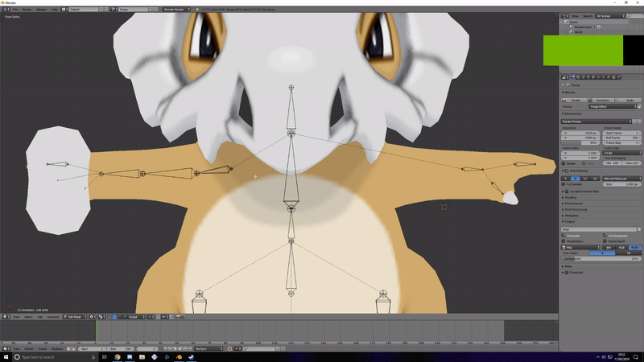The image size is (644, 362).
Task: Open Blender from the Windows taskbar
Action: click(x=179, y=357)
